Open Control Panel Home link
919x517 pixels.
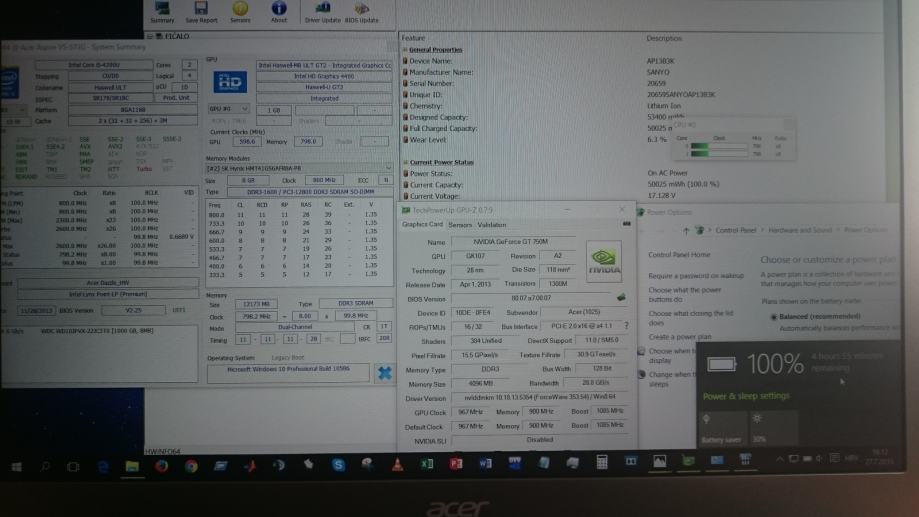click(x=679, y=255)
